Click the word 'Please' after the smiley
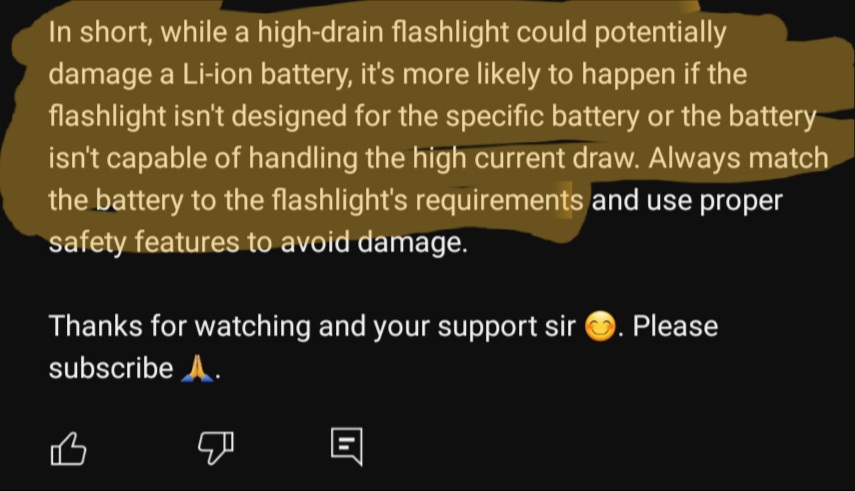The width and height of the screenshot is (855, 491). pyautogui.click(x=675, y=326)
